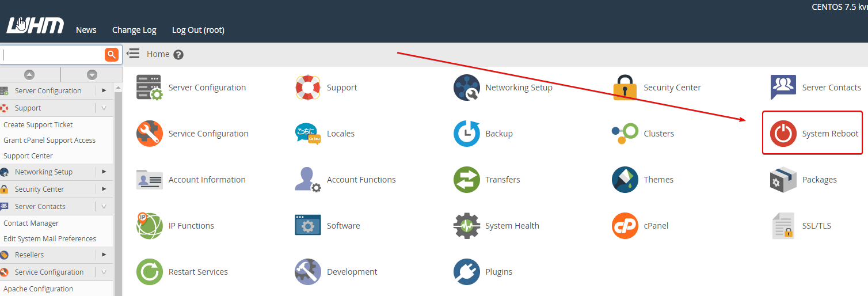
Task: Toggle the sidebar collapse menu icon
Action: (133, 54)
